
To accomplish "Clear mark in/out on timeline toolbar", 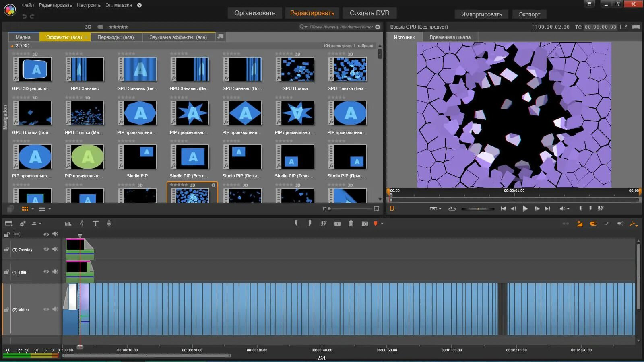I will 324,224.
